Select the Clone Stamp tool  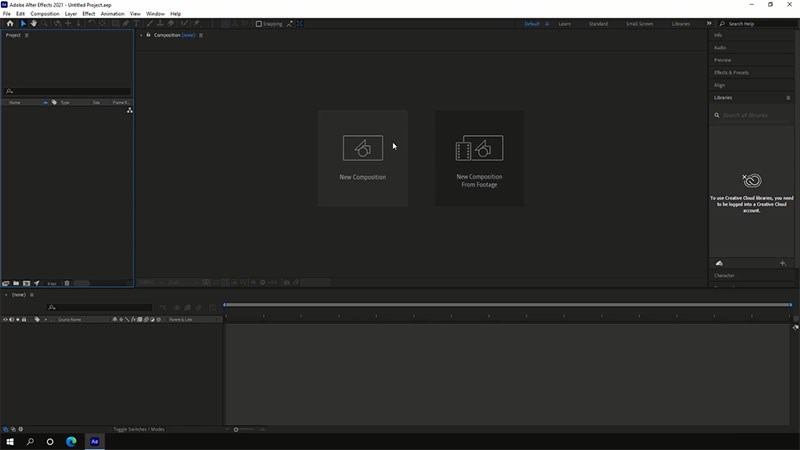160,23
